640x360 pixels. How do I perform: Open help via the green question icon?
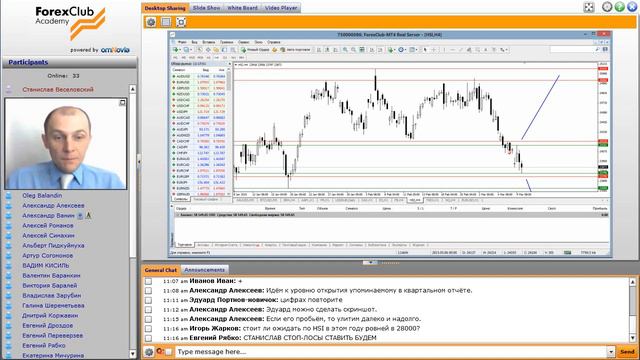click(620, 7)
